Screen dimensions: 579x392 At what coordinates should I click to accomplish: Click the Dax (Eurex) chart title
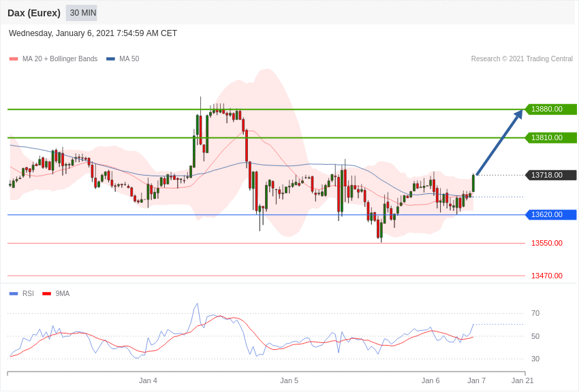click(x=34, y=13)
